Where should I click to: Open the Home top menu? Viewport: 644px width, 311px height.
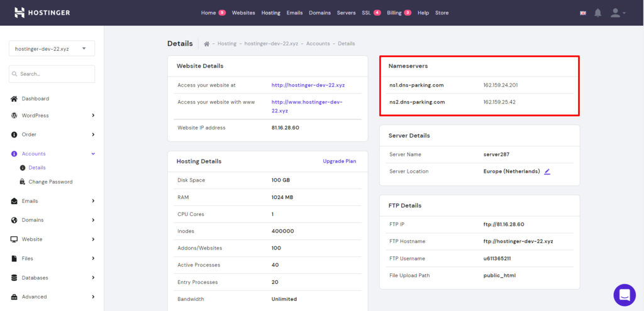pos(208,13)
